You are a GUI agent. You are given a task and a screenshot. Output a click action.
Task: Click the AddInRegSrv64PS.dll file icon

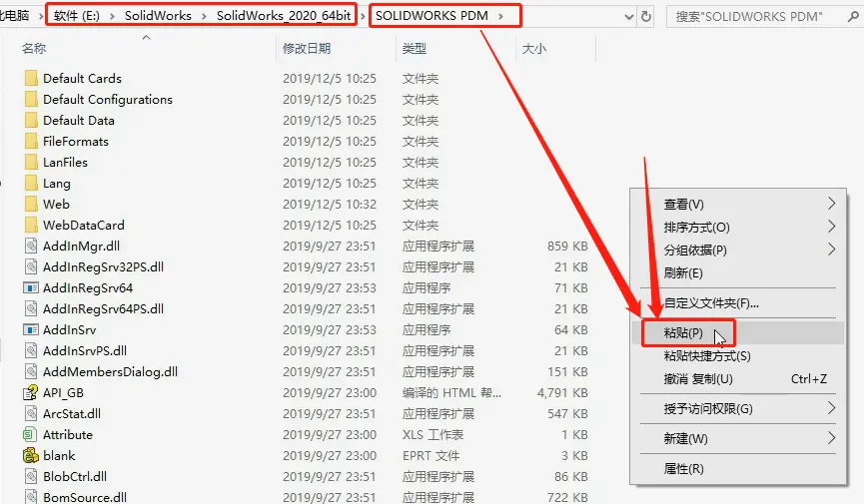point(31,308)
